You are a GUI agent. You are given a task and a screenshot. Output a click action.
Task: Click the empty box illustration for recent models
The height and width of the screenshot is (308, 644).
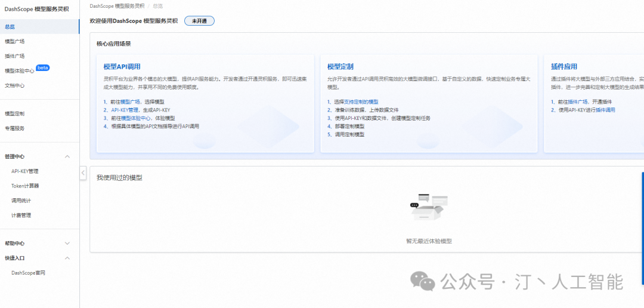(x=429, y=207)
